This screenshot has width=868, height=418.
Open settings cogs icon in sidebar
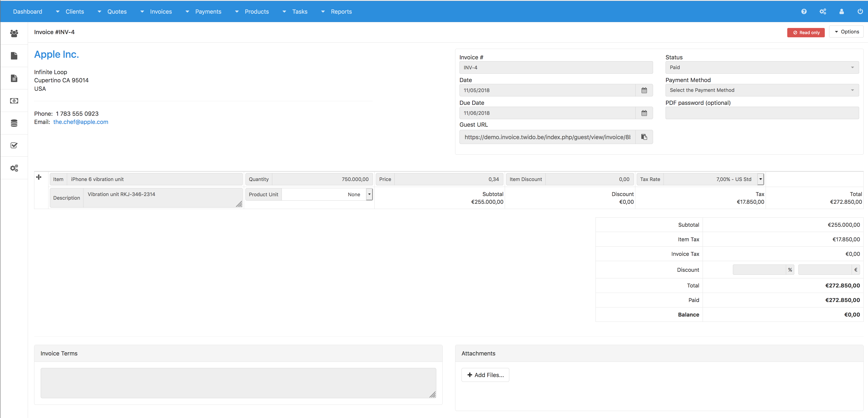coord(14,168)
